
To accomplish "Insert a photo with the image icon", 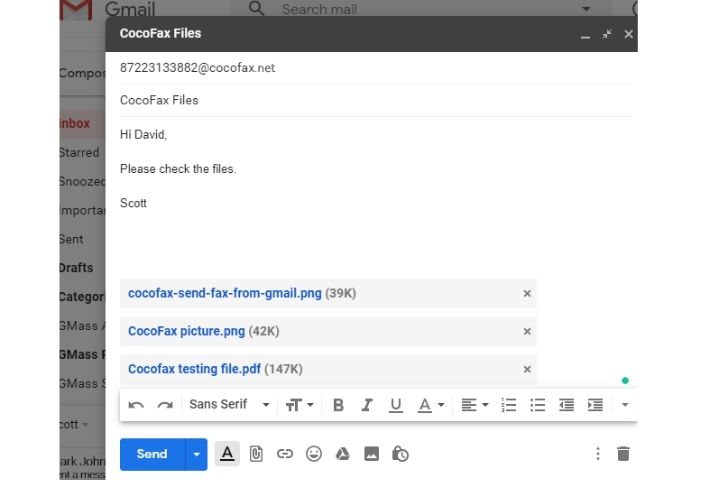I will (x=371, y=454).
